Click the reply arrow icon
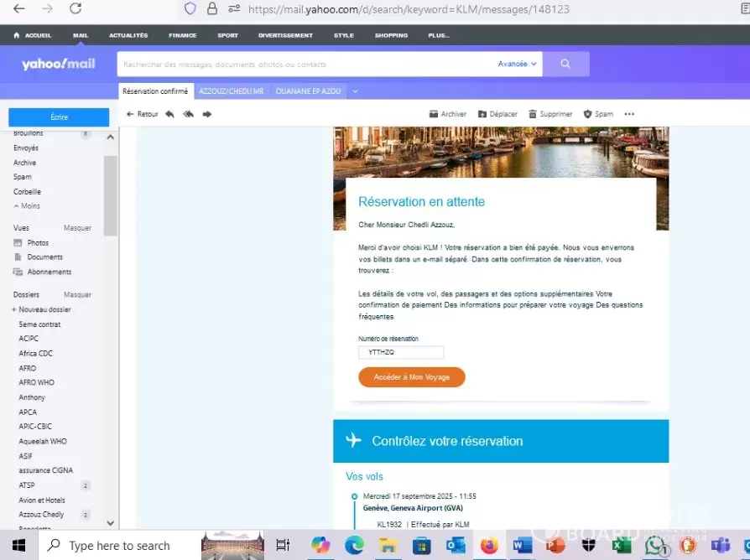Image resolution: width=750 pixels, height=560 pixels. tap(169, 114)
